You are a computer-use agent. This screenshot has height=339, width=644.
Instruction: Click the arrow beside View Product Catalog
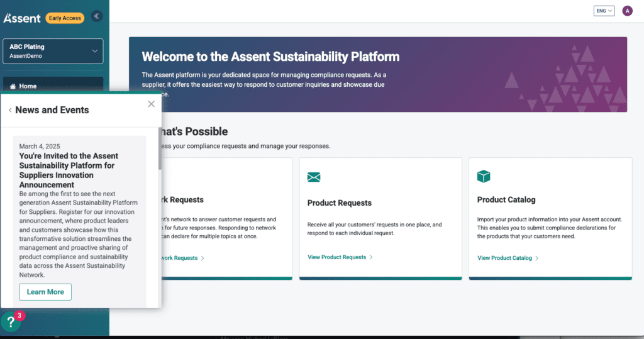[537, 258]
